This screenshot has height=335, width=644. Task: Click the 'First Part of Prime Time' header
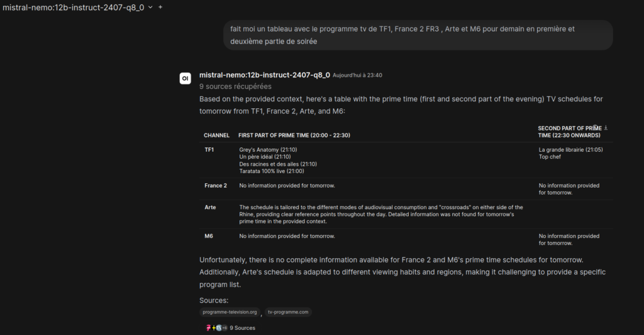click(294, 135)
